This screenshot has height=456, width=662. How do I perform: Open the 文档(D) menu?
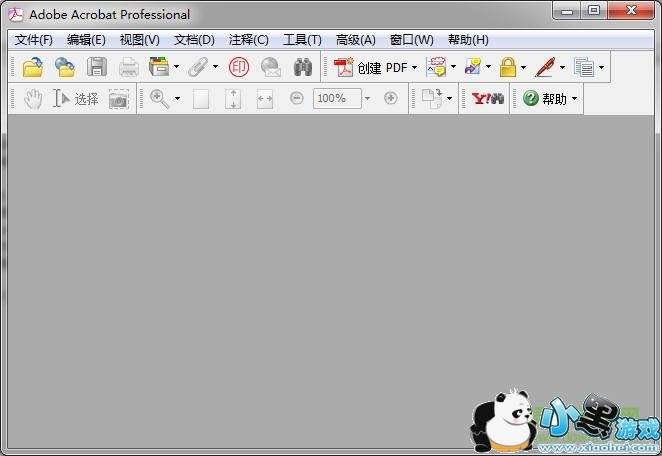point(194,40)
